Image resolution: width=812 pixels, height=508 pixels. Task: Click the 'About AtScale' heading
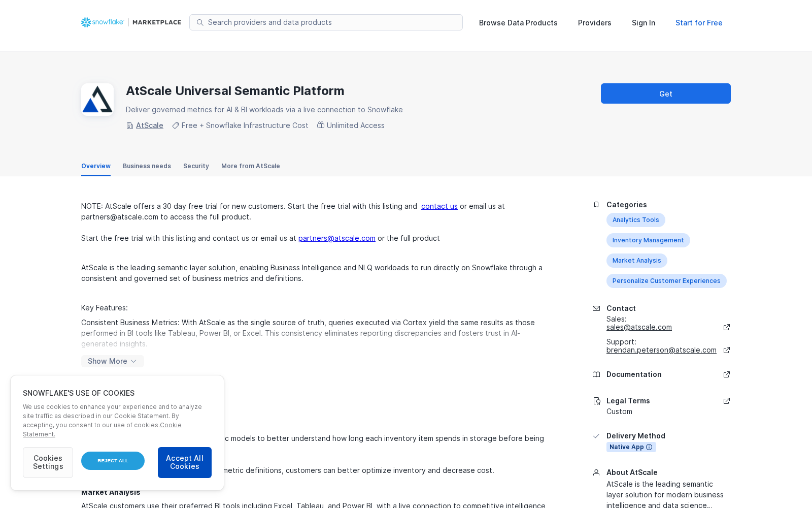pyautogui.click(x=632, y=472)
